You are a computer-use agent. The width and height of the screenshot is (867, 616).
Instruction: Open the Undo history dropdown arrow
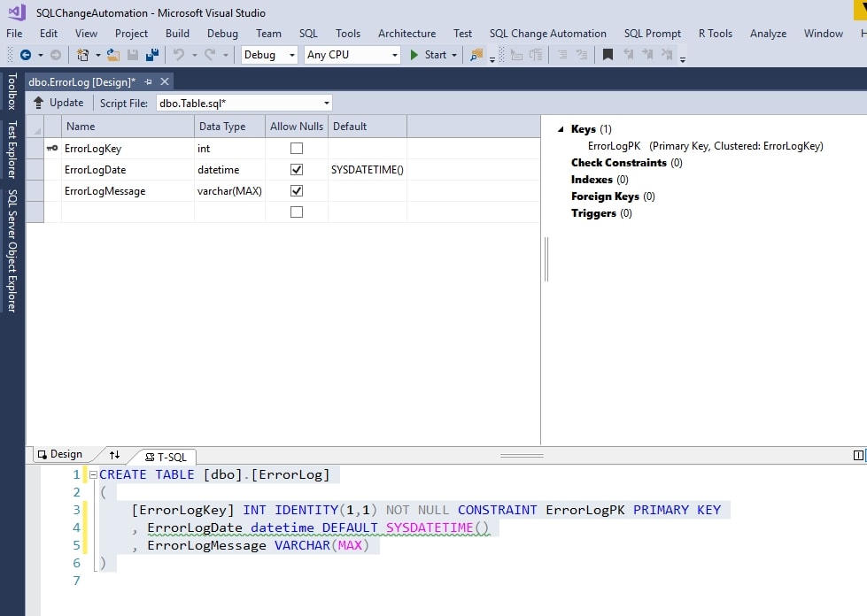point(194,55)
